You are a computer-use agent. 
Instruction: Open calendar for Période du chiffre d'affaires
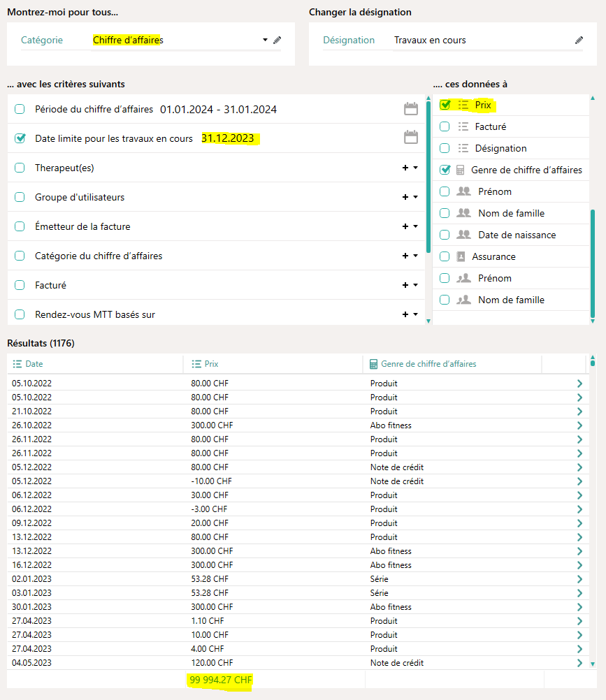click(x=411, y=109)
